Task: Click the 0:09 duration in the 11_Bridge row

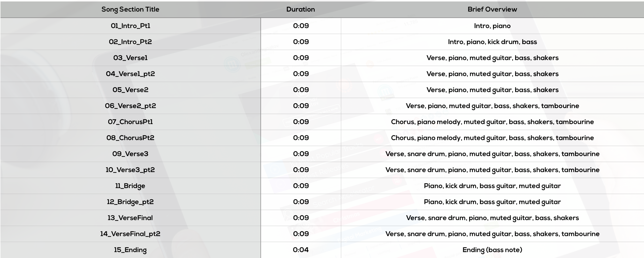Action: 301,186
